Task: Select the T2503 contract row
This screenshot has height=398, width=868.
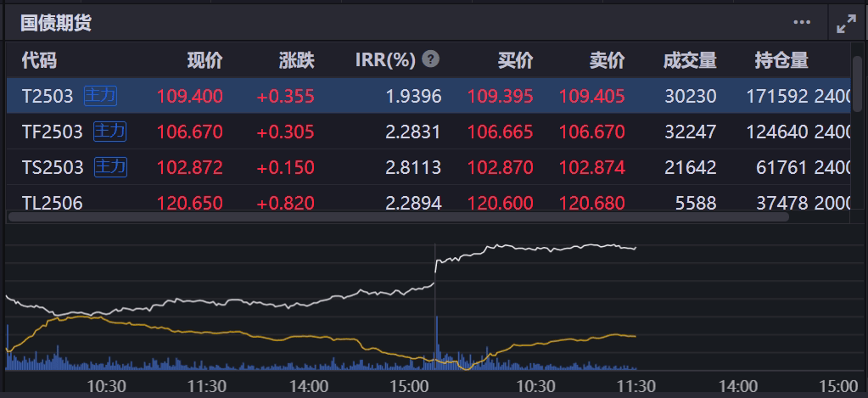Action: tap(428, 96)
